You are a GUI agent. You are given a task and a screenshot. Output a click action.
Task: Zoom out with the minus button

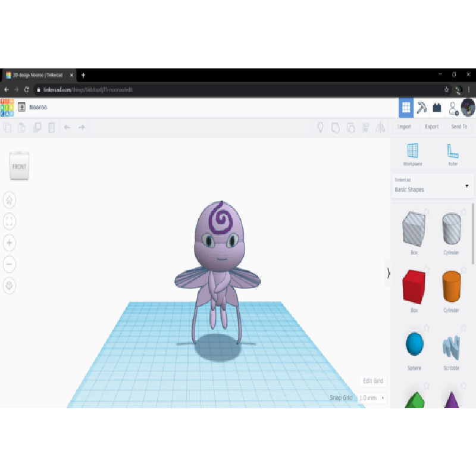10,264
